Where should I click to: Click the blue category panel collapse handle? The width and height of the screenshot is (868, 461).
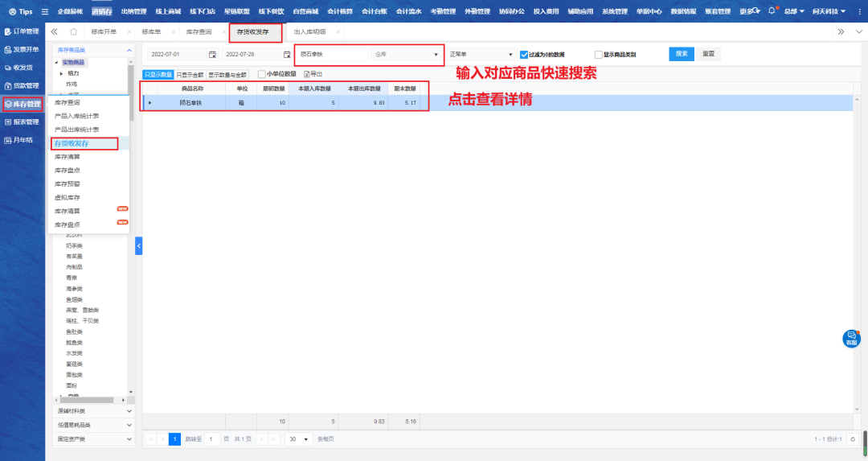[138, 245]
